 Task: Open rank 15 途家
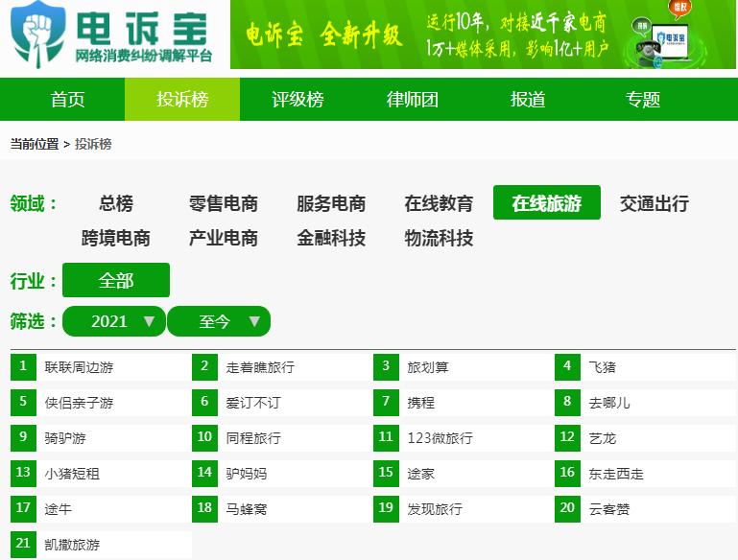(x=464, y=474)
